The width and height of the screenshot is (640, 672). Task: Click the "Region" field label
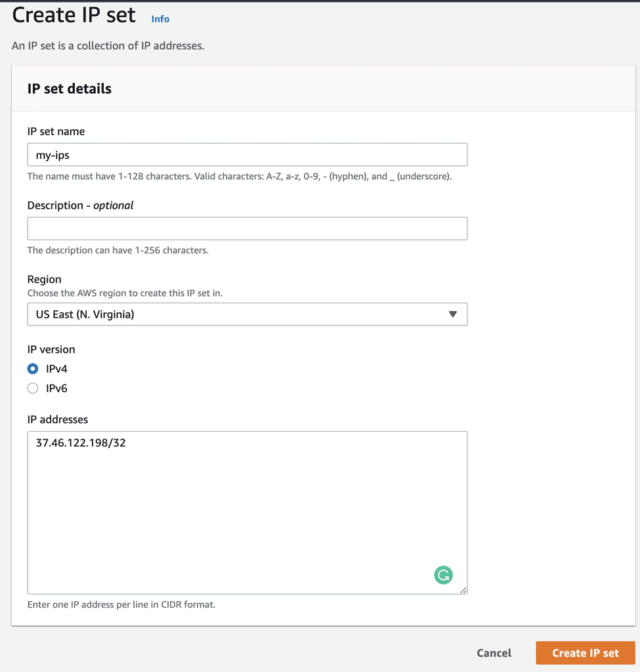44,279
